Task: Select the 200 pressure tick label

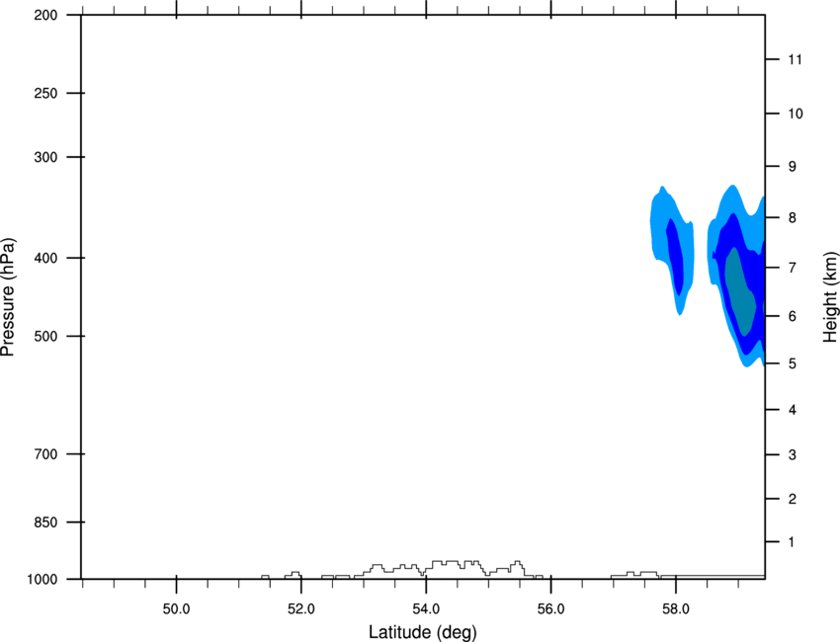Action: point(45,15)
